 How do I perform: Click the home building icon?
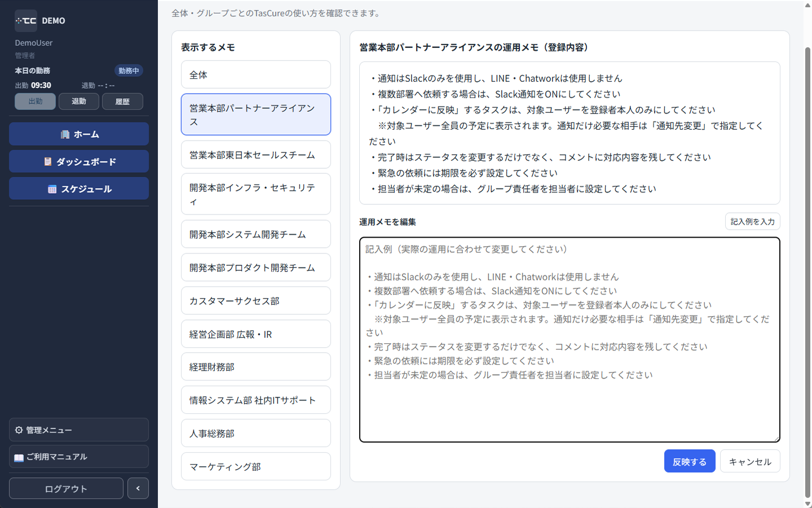[x=65, y=134]
